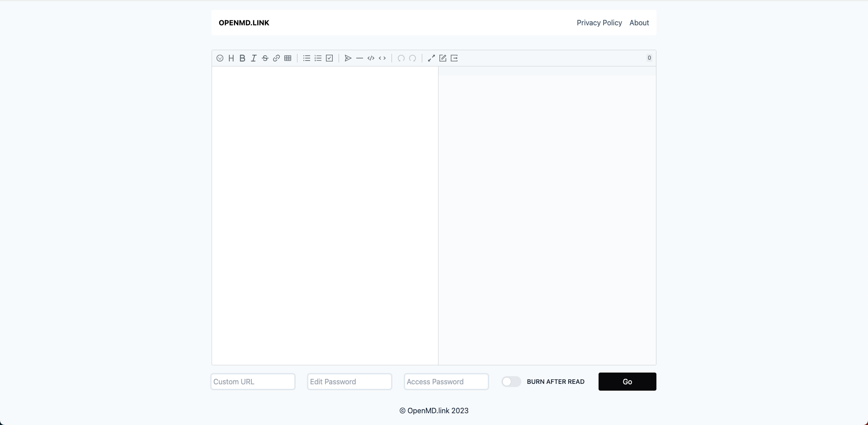Open the About page
The height and width of the screenshot is (425, 868).
click(639, 23)
